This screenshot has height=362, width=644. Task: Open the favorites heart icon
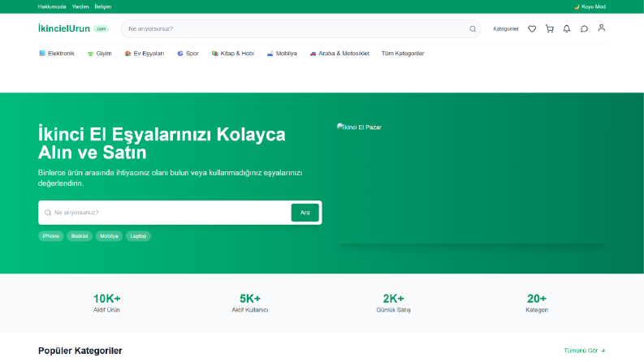532,28
